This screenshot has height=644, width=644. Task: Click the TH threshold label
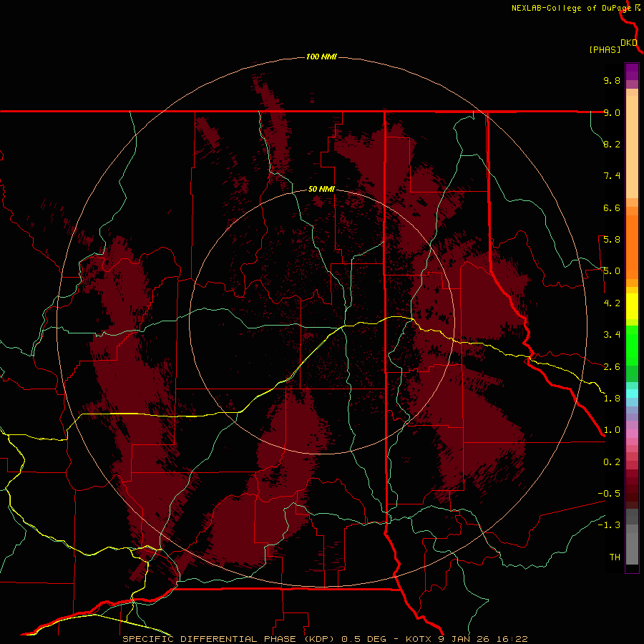pos(615,557)
